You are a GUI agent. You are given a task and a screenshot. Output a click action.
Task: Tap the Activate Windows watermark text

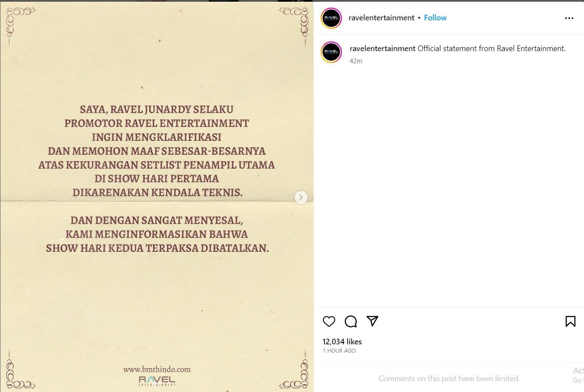pos(578,375)
